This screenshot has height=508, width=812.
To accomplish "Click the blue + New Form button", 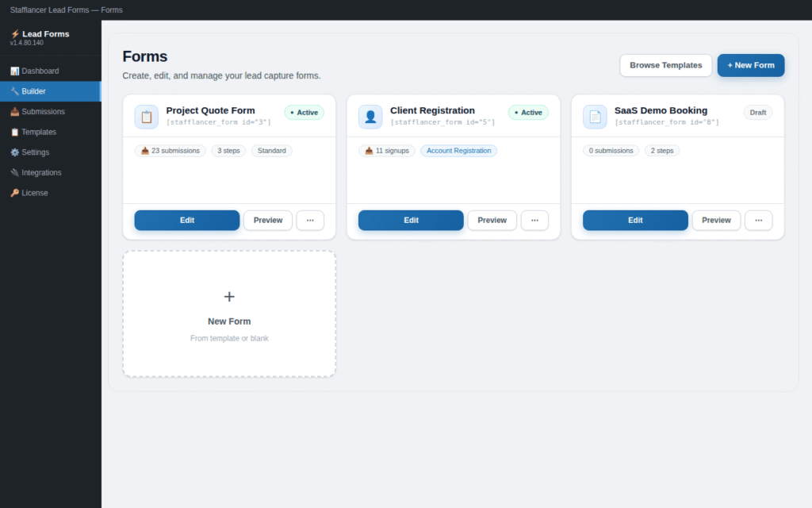I will pyautogui.click(x=751, y=65).
